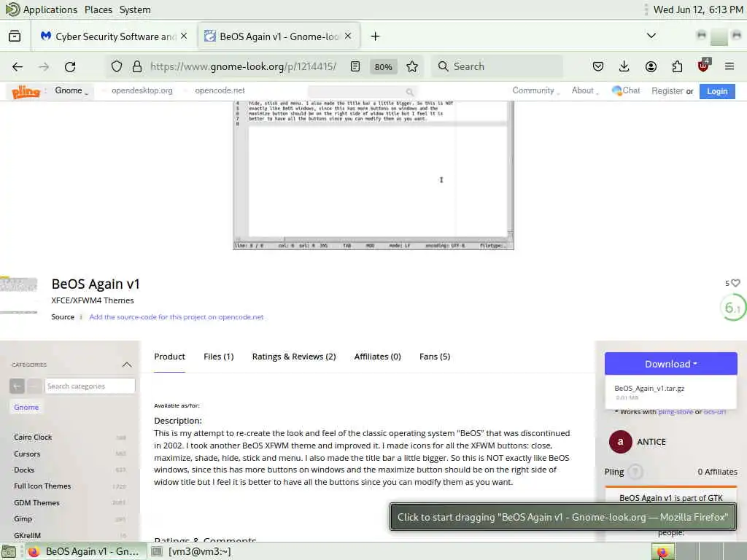
Task: Click the Login button
Action: [x=717, y=91]
